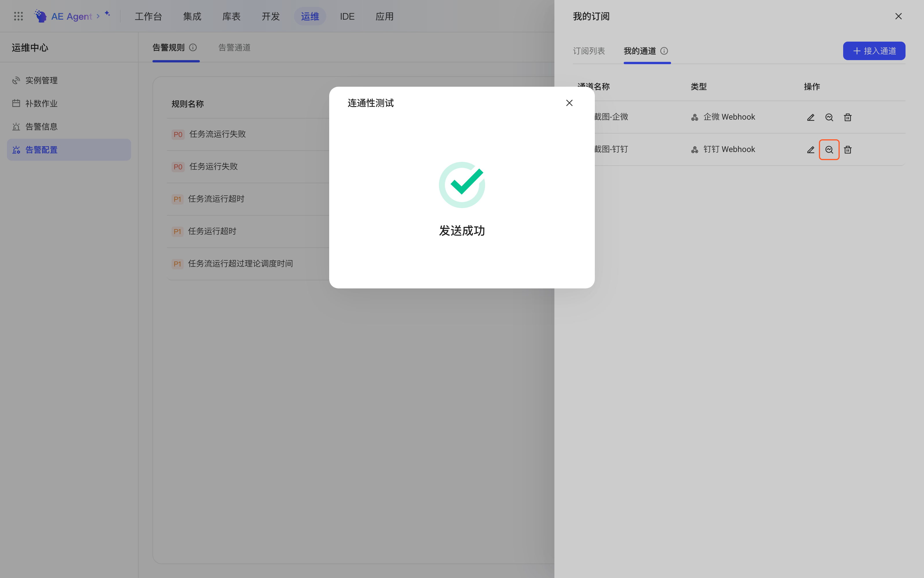
Task: Click the 企微 Webhook type cell
Action: tap(723, 117)
